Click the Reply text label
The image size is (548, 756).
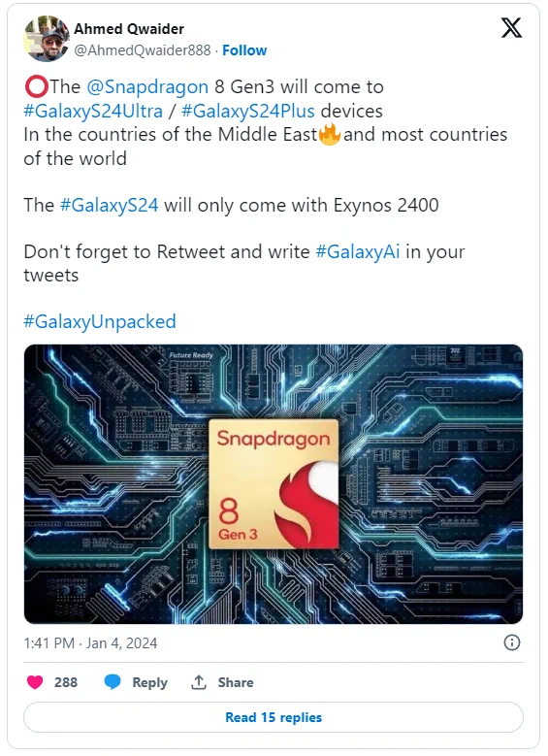150,682
